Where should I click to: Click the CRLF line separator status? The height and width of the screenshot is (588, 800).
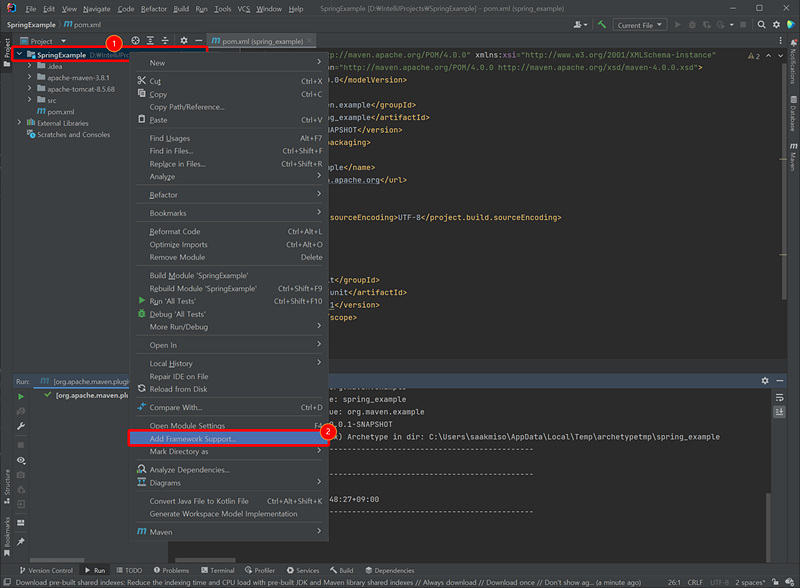click(695, 582)
